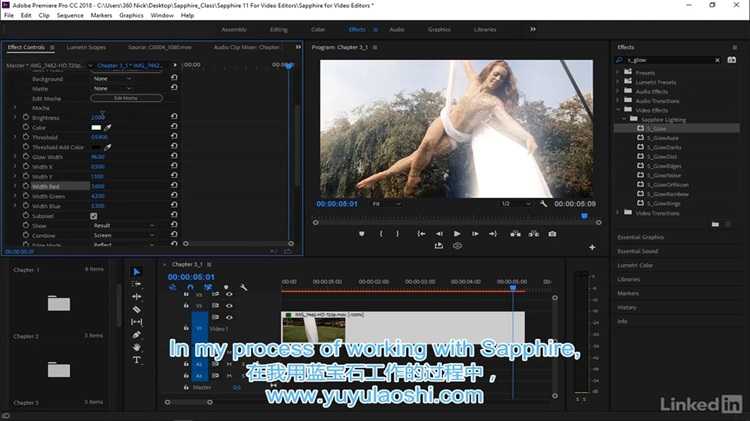Open the Matte dropdown
750x421 pixels.
tap(112, 89)
